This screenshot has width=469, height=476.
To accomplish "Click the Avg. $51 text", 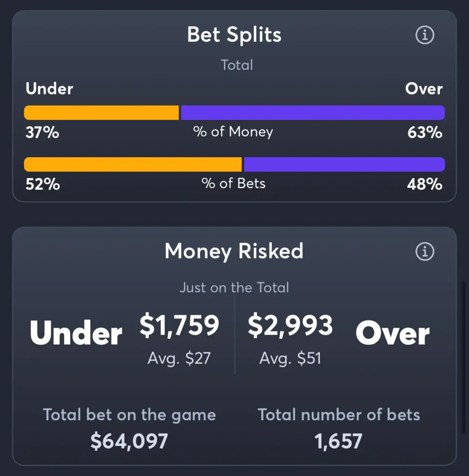I will (x=290, y=358).
